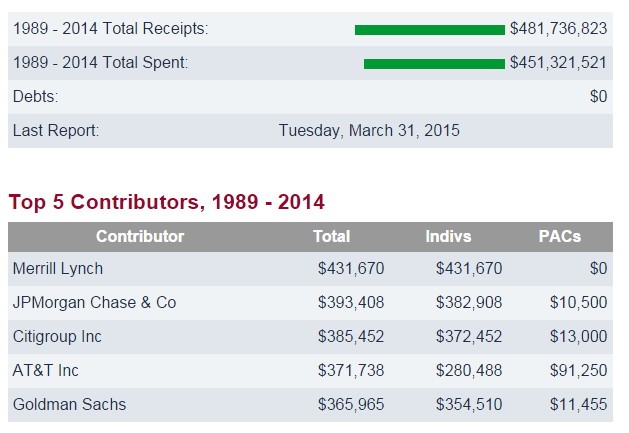Click Citigroup's $13,000 PACs value
Viewport: 629px width, 433px height.
[580, 336]
